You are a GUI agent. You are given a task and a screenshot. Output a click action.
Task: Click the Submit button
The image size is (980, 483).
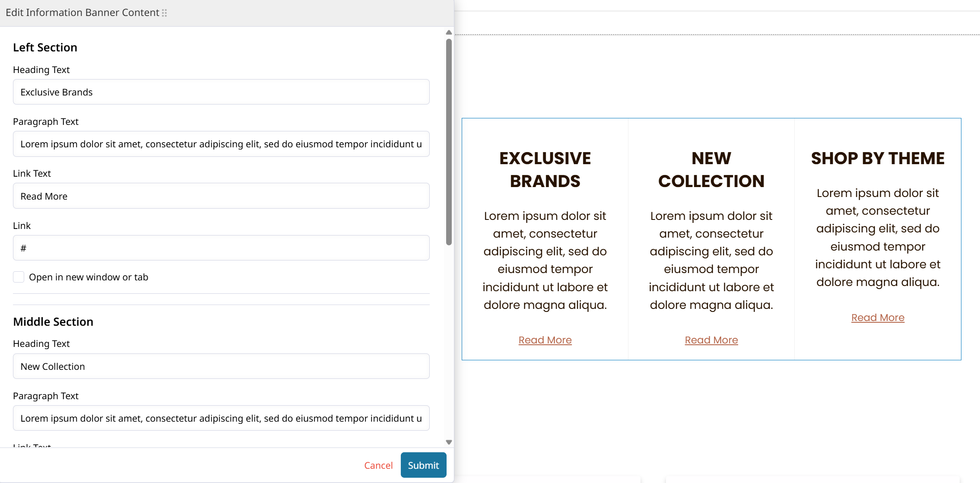tap(423, 465)
